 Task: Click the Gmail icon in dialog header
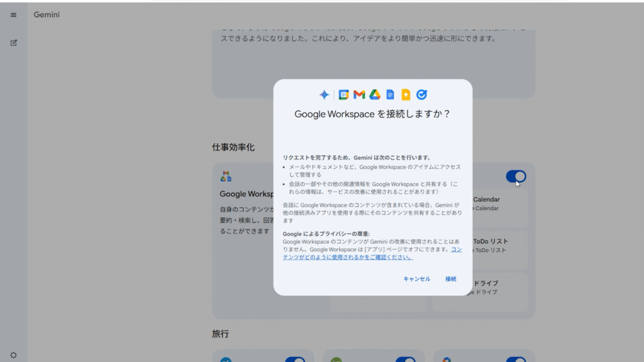point(359,95)
